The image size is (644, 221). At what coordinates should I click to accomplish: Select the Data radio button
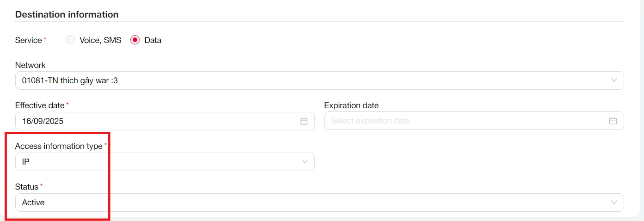coord(135,40)
